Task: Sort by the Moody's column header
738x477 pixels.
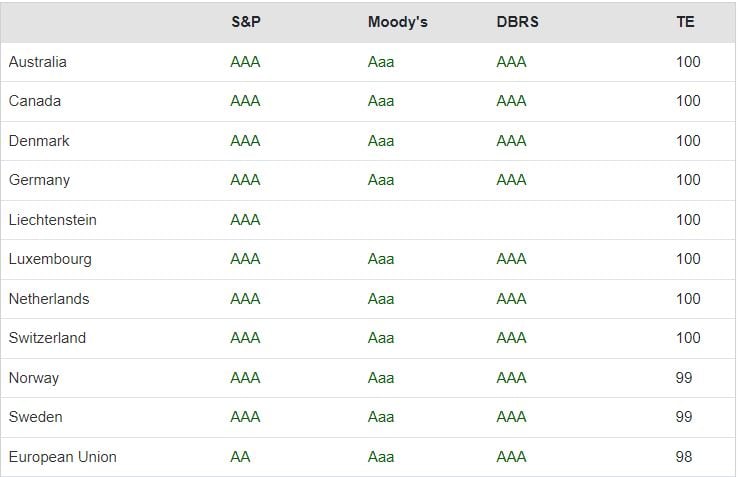Action: [x=397, y=22]
